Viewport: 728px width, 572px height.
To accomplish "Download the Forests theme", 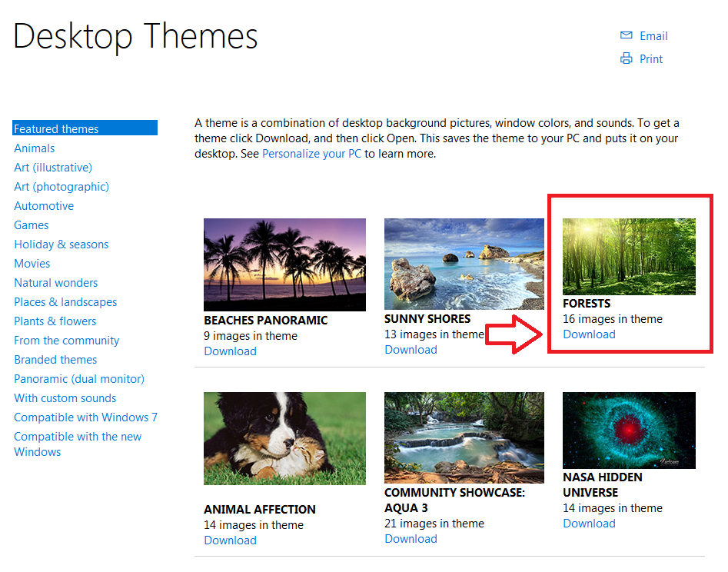I will (589, 334).
